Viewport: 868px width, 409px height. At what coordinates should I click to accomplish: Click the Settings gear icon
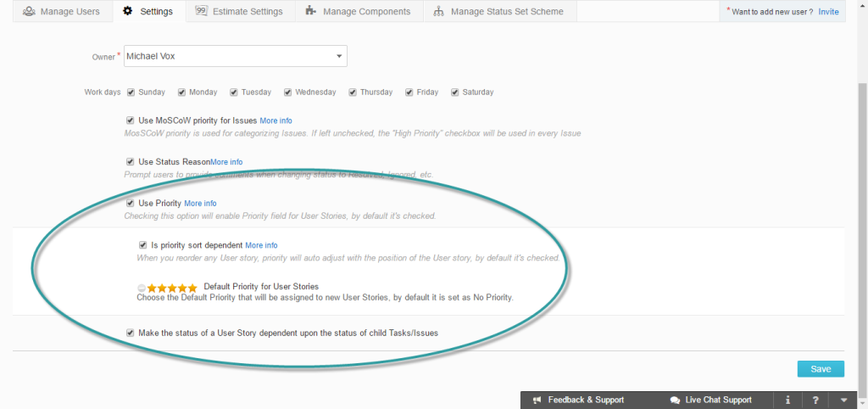128,11
